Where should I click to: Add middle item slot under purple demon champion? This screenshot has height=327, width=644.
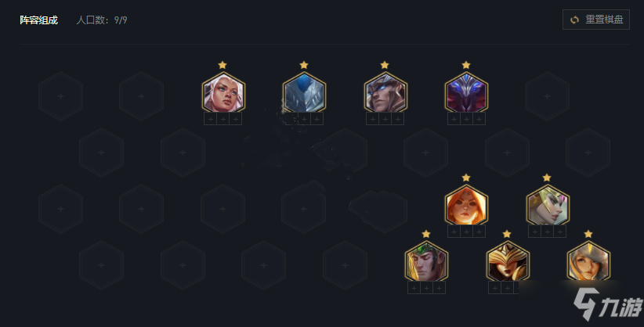pyautogui.click(x=466, y=119)
